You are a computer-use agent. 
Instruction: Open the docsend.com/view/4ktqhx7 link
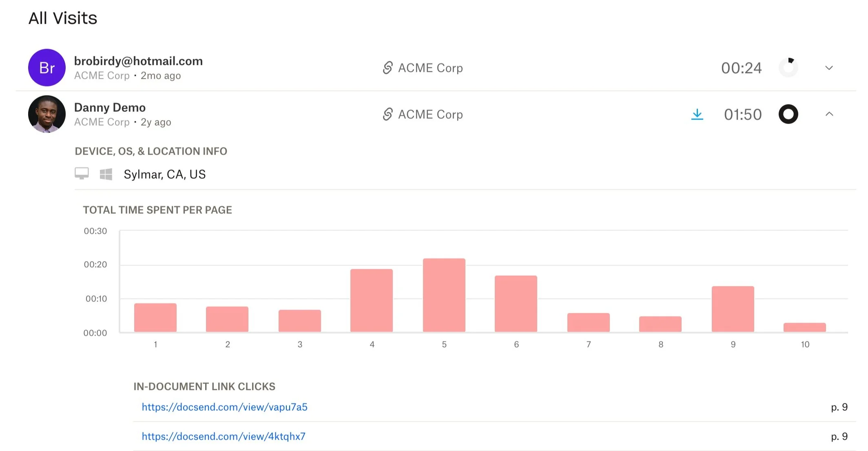click(223, 436)
